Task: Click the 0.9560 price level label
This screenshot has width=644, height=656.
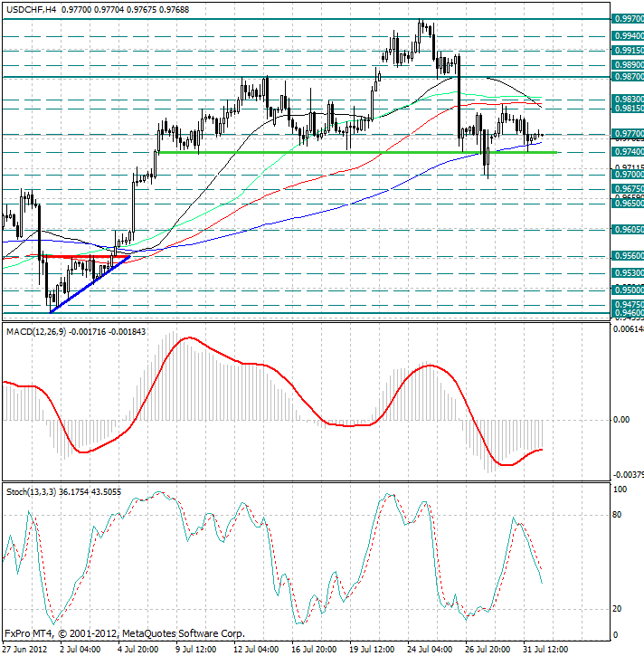Action: click(628, 256)
